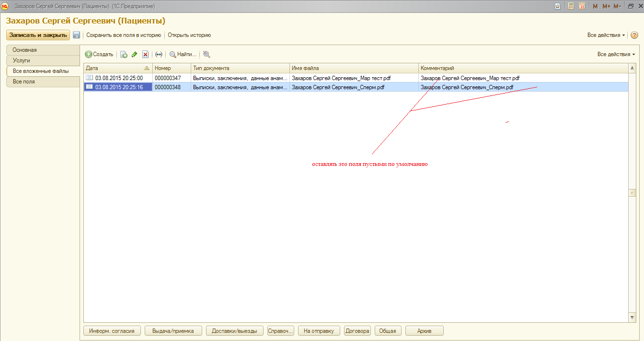Screen dimensions: 644x341
Task: Add page to favorites with star icon
Action: pos(558,6)
